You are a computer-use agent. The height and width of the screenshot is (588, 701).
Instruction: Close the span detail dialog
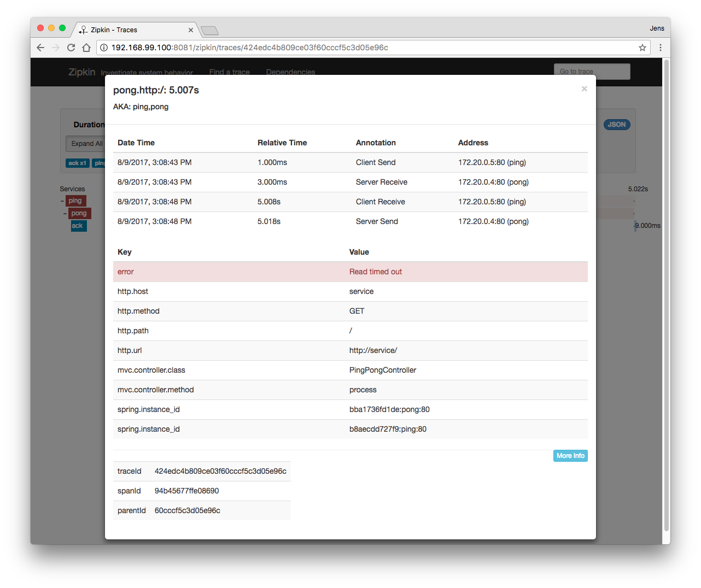click(585, 89)
